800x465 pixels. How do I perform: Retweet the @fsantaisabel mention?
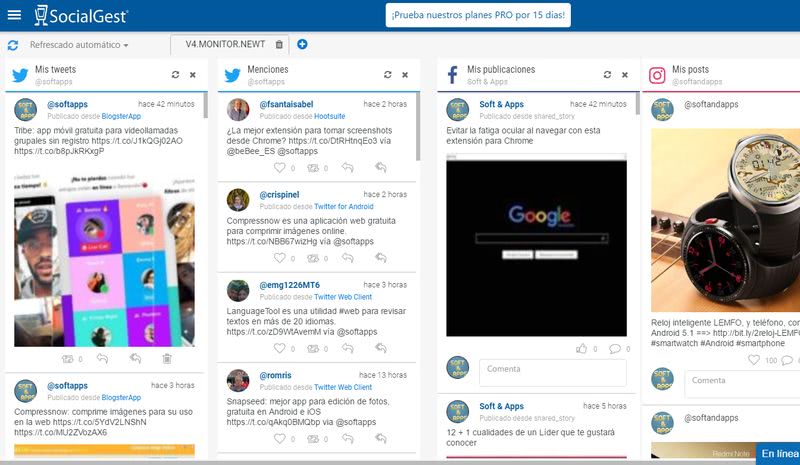click(313, 168)
